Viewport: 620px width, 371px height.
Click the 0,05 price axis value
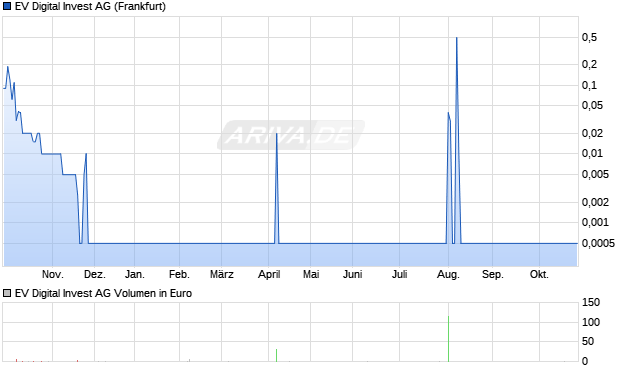(x=592, y=105)
